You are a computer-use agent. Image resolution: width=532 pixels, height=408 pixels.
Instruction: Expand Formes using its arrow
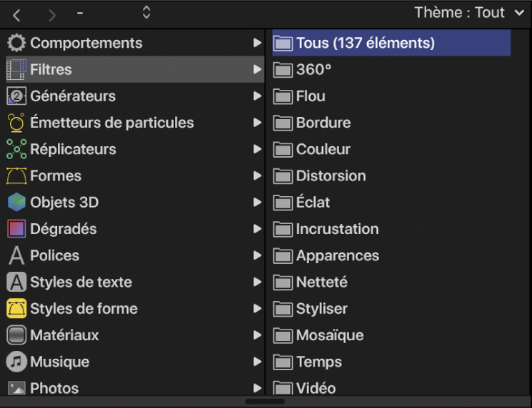(x=258, y=175)
